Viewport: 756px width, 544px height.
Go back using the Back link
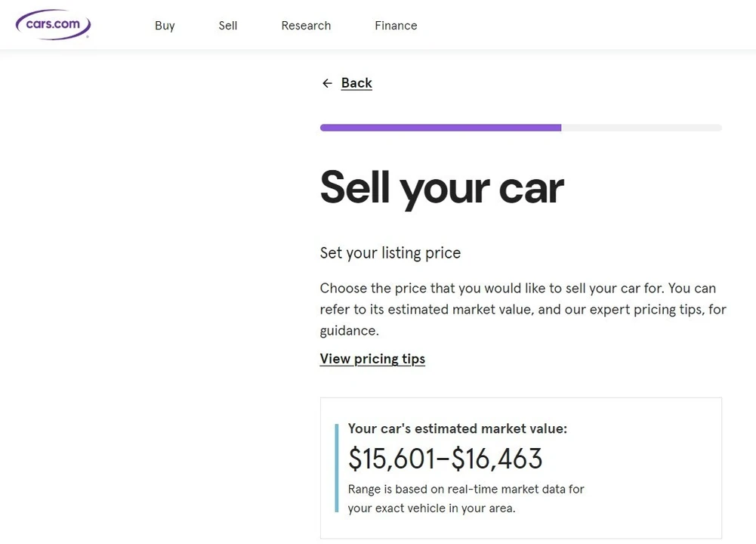356,83
